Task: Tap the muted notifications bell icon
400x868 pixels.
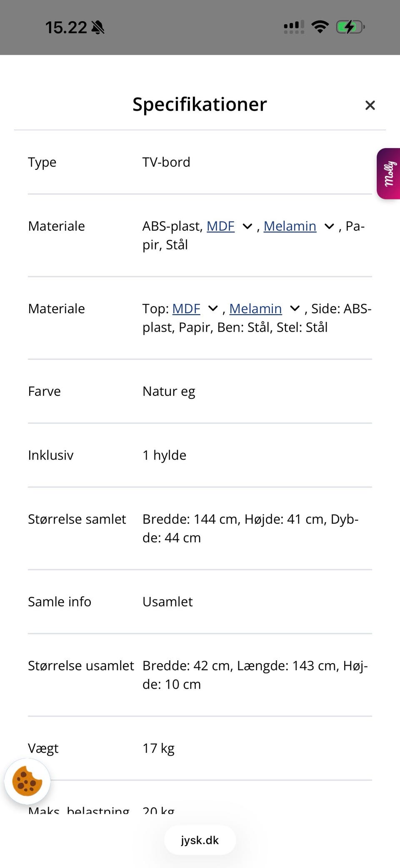Action: [97, 26]
